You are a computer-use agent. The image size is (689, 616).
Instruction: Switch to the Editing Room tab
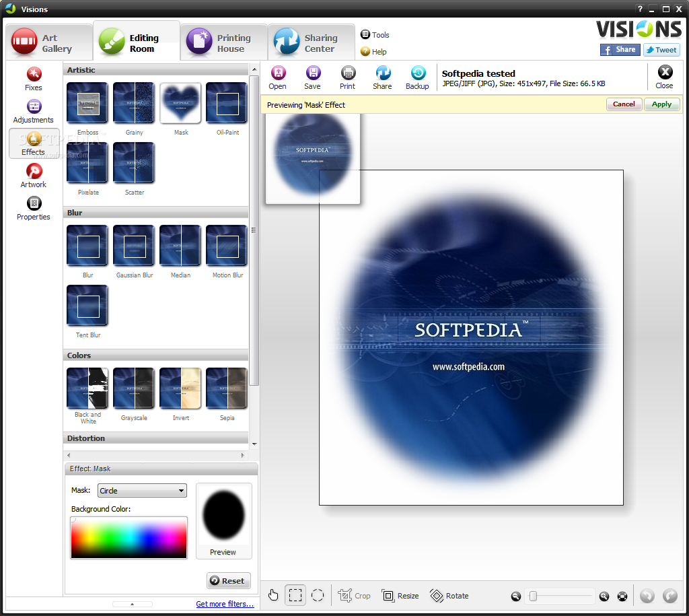(137, 42)
